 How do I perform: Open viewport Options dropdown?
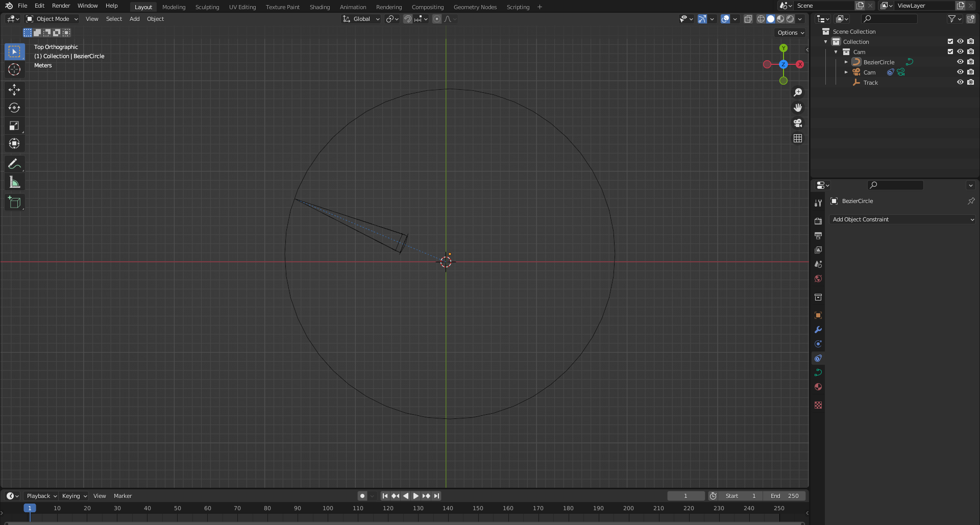tap(791, 33)
